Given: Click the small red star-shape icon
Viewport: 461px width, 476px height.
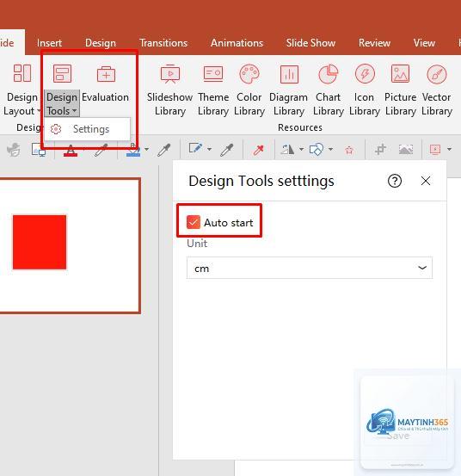Looking at the screenshot, I should coord(349,150).
